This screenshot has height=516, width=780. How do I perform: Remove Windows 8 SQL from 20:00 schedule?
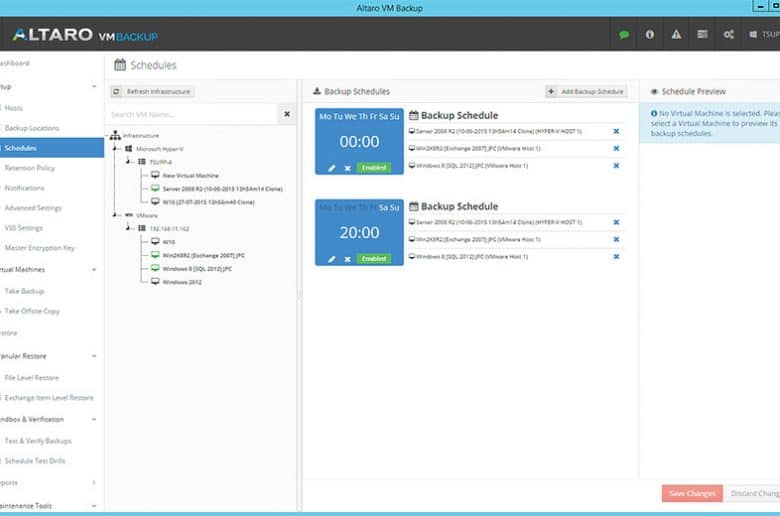616,257
